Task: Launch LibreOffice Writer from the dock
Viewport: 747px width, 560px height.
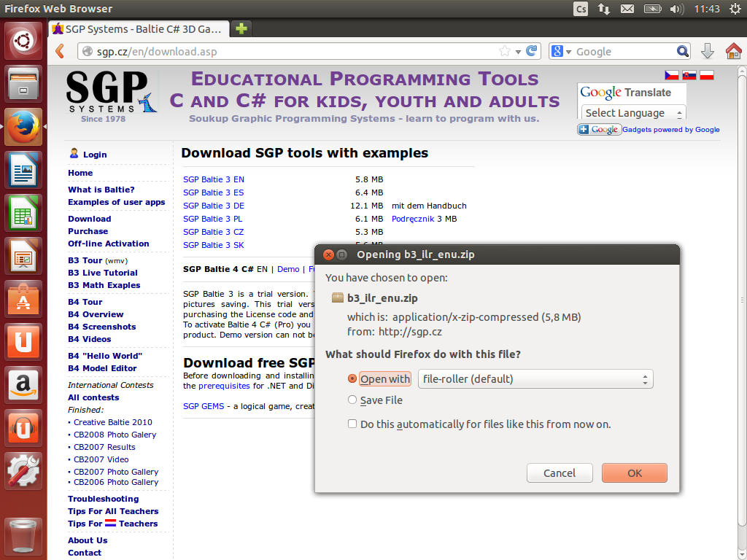Action: point(23,171)
